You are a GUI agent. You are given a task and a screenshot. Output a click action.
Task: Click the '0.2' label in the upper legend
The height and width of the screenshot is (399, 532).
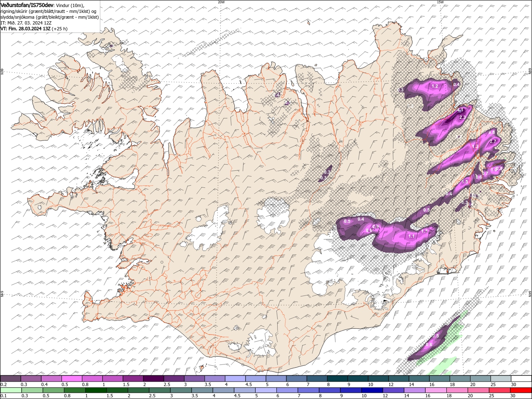click(x=3, y=384)
